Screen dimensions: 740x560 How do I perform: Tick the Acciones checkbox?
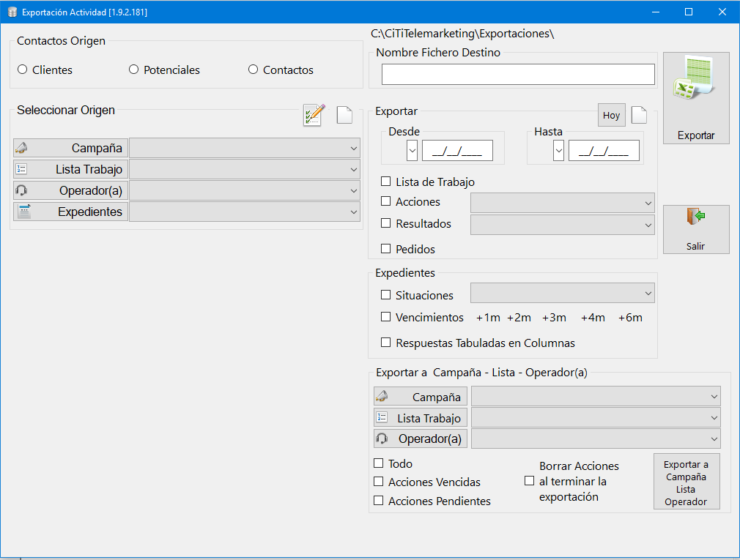385,201
